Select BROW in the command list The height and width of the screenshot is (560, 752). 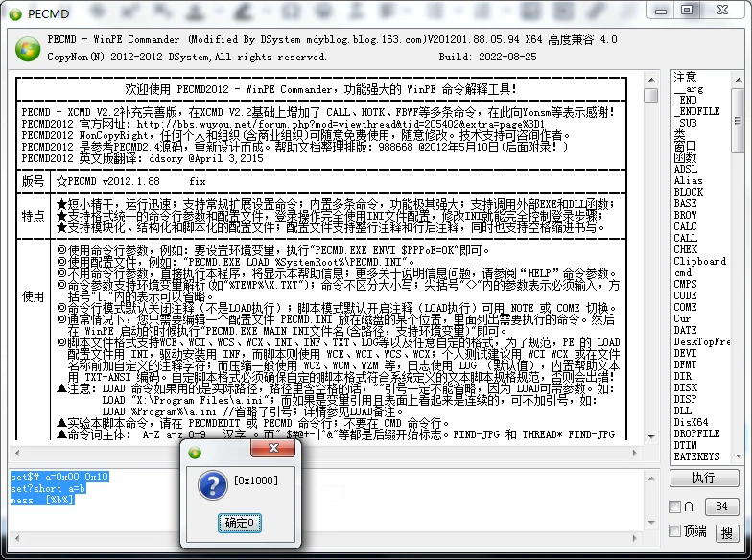(685, 215)
